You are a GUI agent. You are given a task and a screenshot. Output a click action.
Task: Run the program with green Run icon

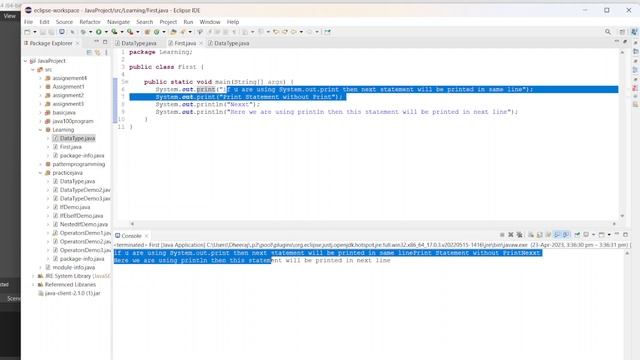pyautogui.click(x=99, y=32)
